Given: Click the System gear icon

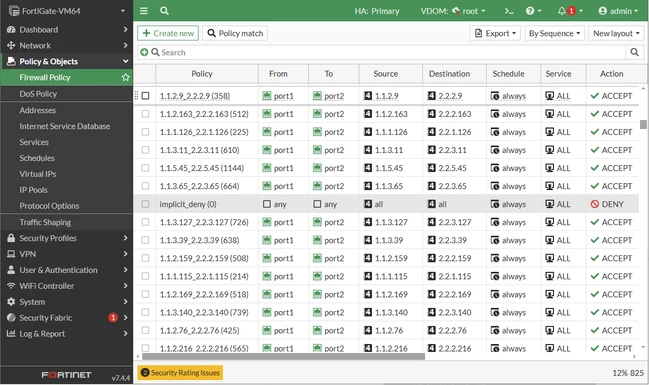Looking at the screenshot, I should click(11, 302).
